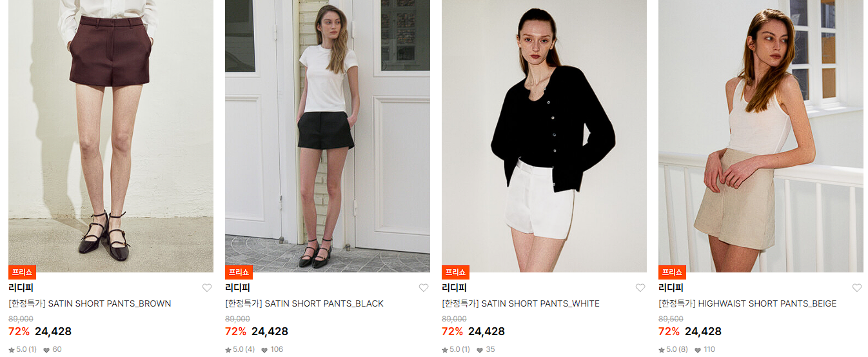The height and width of the screenshot is (357, 868).
Task: Open the black satin shorts product image
Action: pos(328,136)
